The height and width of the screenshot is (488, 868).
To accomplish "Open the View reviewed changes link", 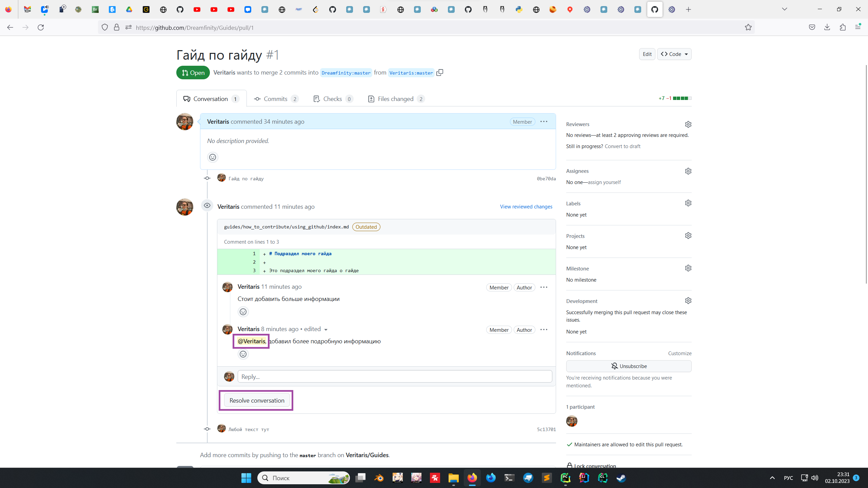I will pos(526,207).
